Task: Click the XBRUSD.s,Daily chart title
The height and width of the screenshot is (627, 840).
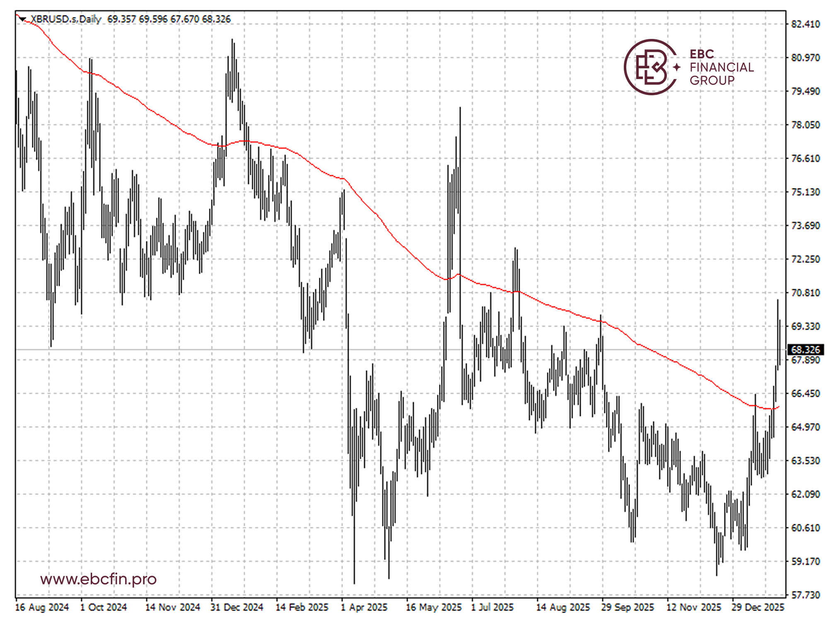Action: point(65,19)
